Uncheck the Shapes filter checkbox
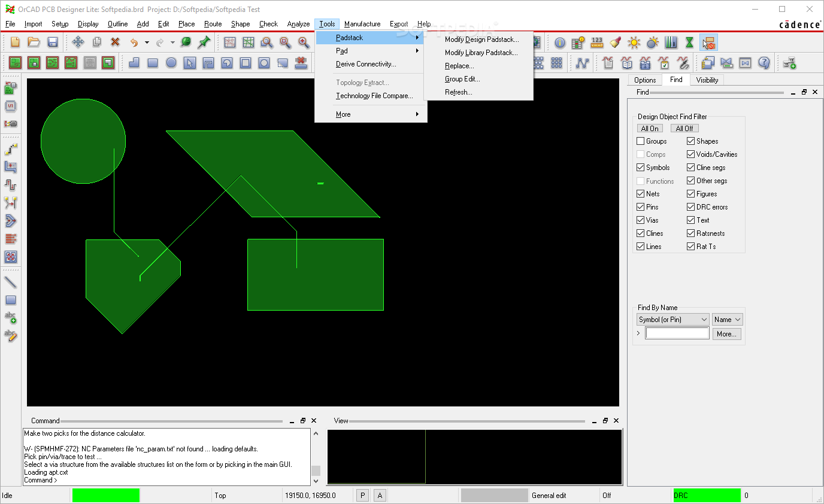The width and height of the screenshot is (824, 504). point(691,141)
